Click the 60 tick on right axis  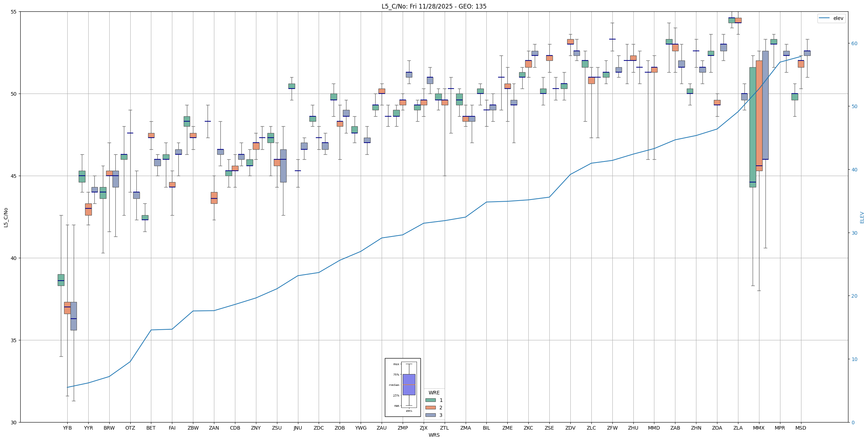[x=854, y=43]
